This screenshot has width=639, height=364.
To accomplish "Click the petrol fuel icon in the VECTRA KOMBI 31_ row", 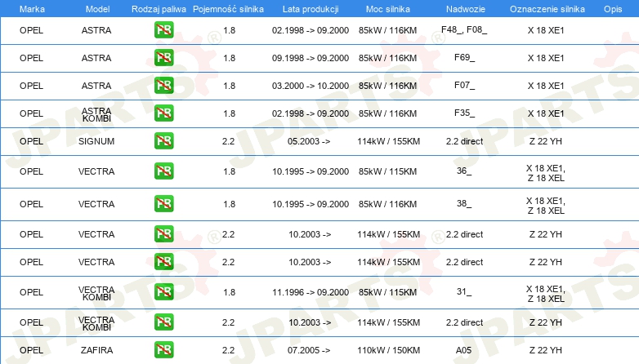I will point(163,292).
